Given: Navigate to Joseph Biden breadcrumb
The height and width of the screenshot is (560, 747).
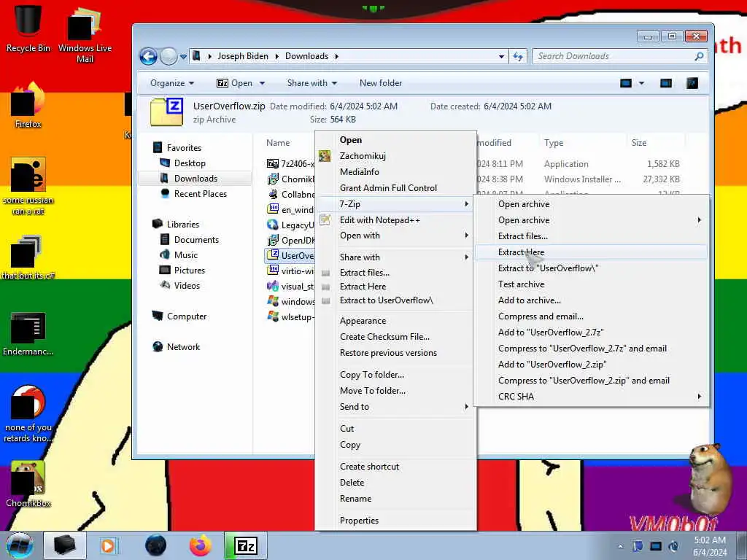Looking at the screenshot, I should pyautogui.click(x=243, y=56).
